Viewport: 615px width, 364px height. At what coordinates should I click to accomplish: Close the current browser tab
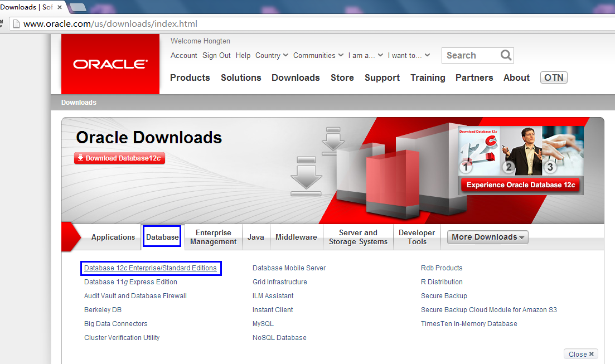(x=60, y=7)
